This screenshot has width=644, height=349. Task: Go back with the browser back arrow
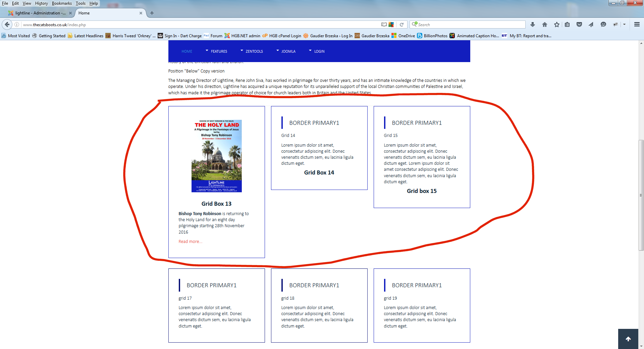pos(7,24)
